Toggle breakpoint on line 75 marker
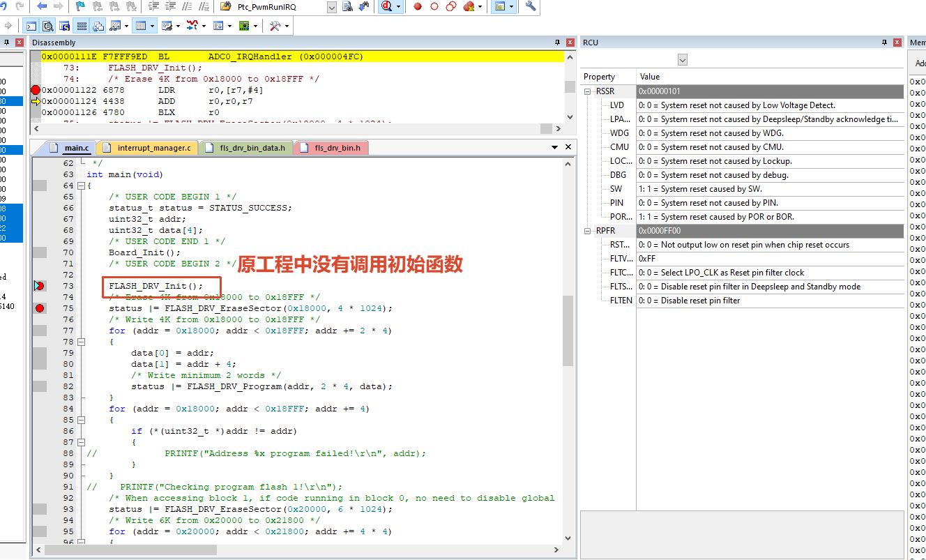Image resolution: width=926 pixels, height=560 pixels. pos(40,308)
